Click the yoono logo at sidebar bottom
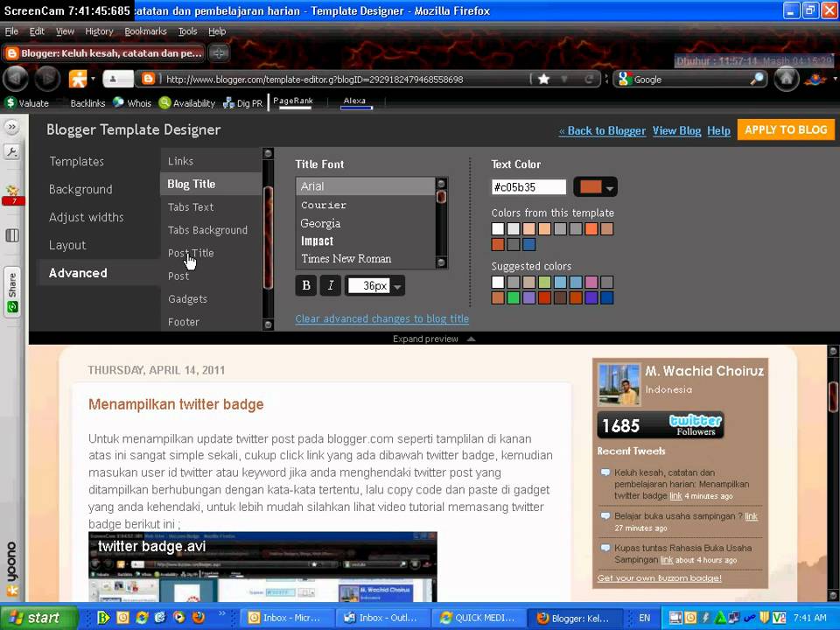The height and width of the screenshot is (630, 840). (11, 569)
